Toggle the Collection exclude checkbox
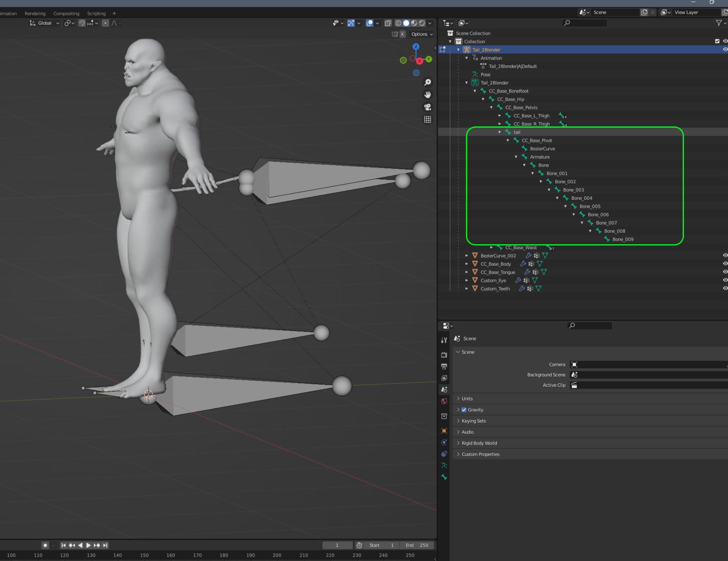This screenshot has height=561, width=728. (x=717, y=41)
